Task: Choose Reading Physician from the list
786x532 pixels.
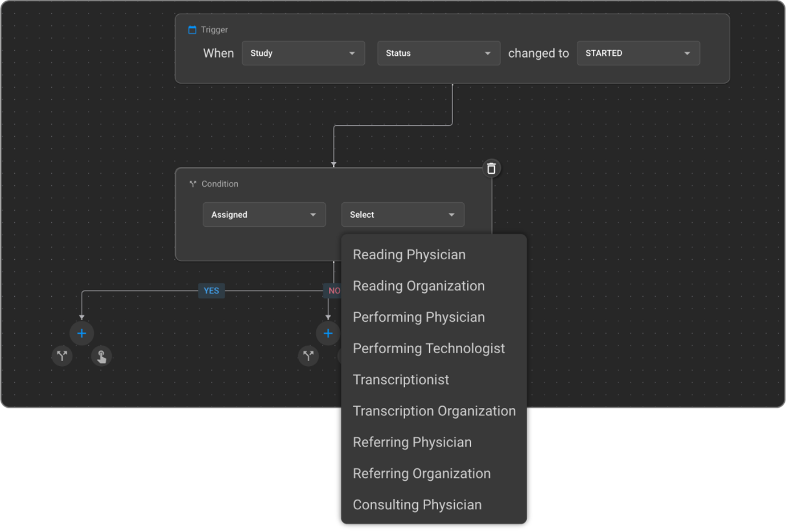Action: coord(409,255)
